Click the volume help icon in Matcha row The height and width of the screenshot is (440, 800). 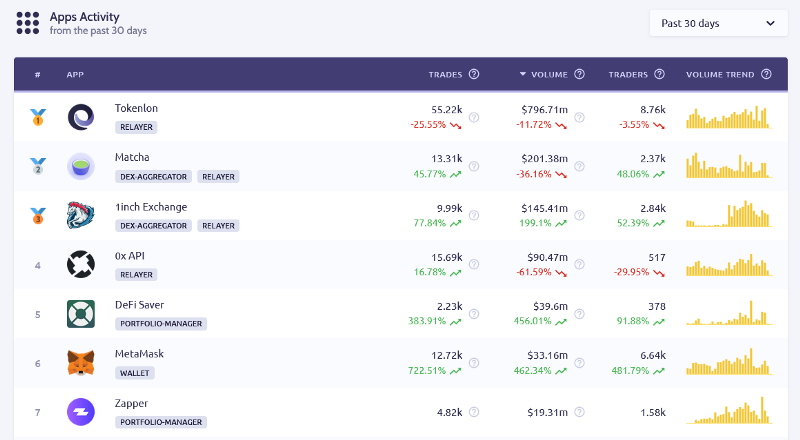579,166
